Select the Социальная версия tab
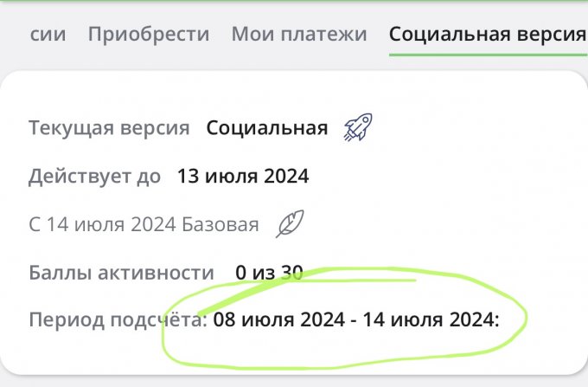 pyautogui.click(x=487, y=35)
